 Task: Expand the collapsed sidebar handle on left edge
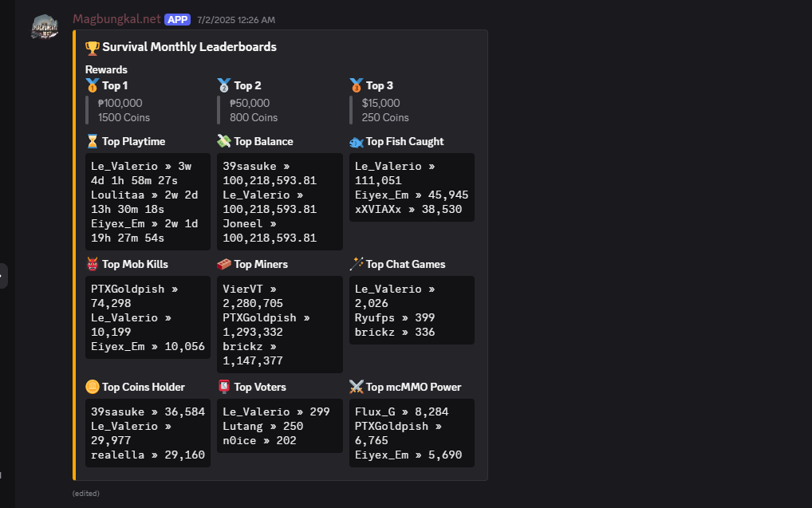2,276
